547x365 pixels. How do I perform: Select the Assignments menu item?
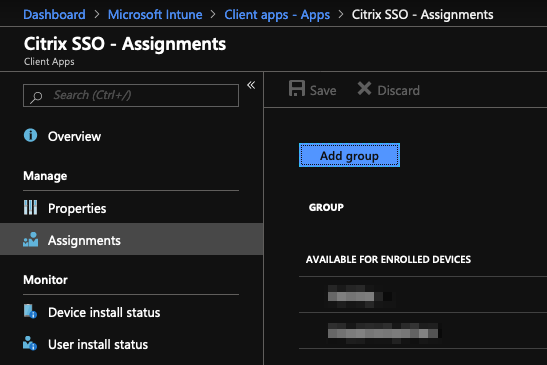coord(131,240)
